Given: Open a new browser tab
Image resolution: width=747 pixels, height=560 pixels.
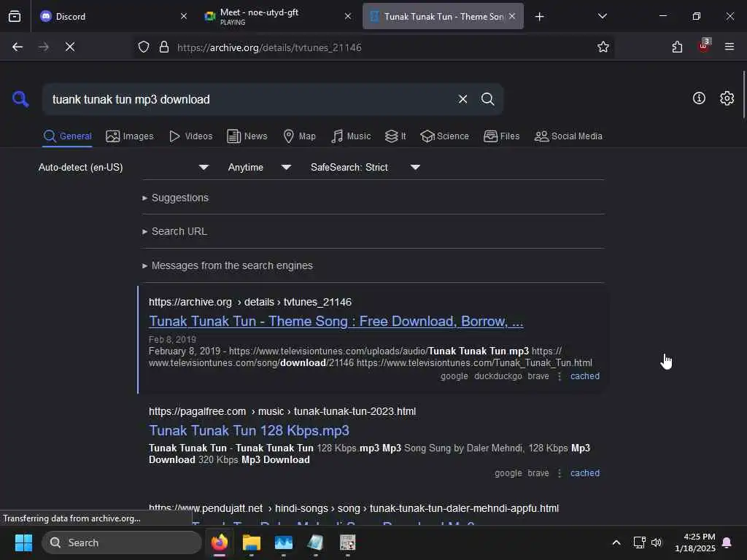Looking at the screenshot, I should [x=539, y=17].
